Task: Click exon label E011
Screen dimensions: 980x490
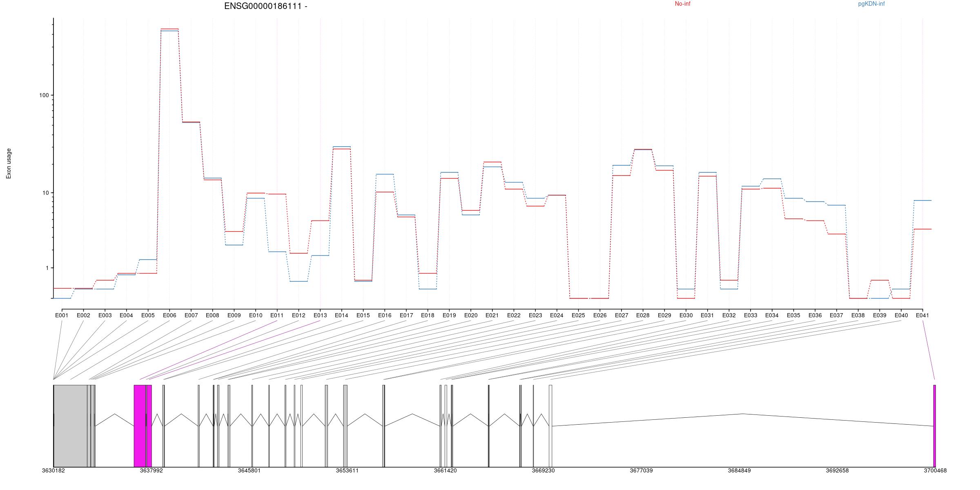Action: pos(277,315)
